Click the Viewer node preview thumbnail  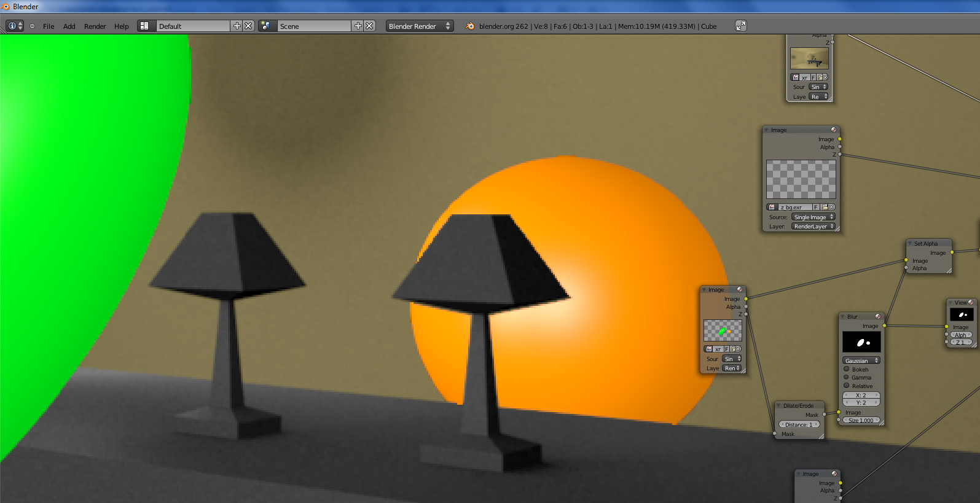(962, 314)
